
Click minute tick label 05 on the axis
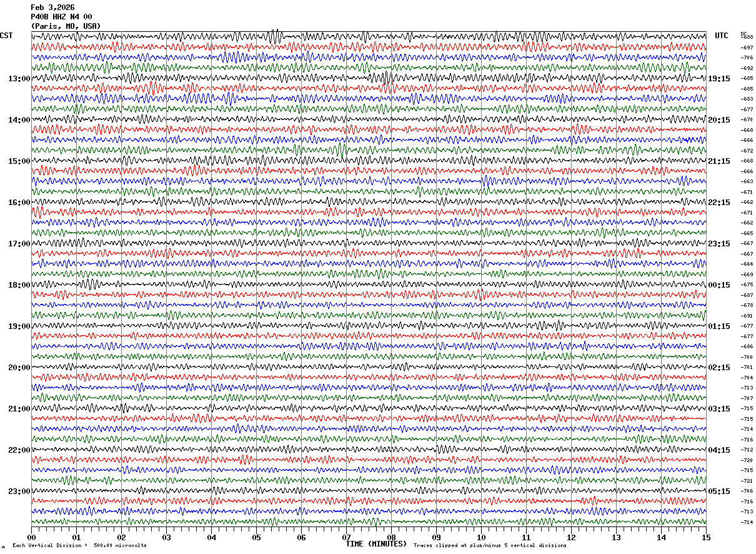tap(256, 537)
